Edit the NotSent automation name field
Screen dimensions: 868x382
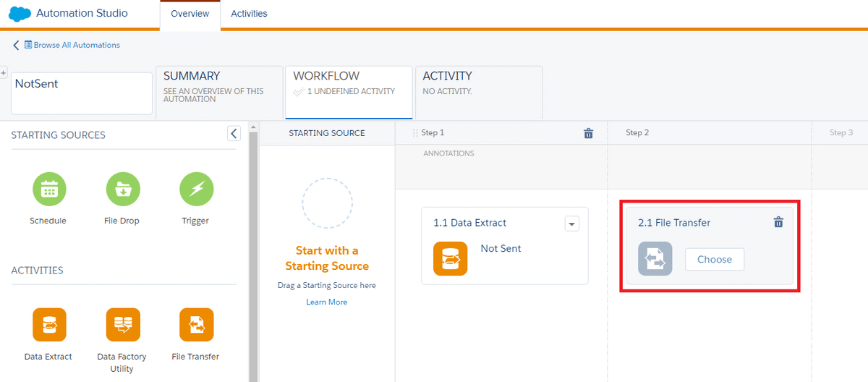tap(82, 93)
